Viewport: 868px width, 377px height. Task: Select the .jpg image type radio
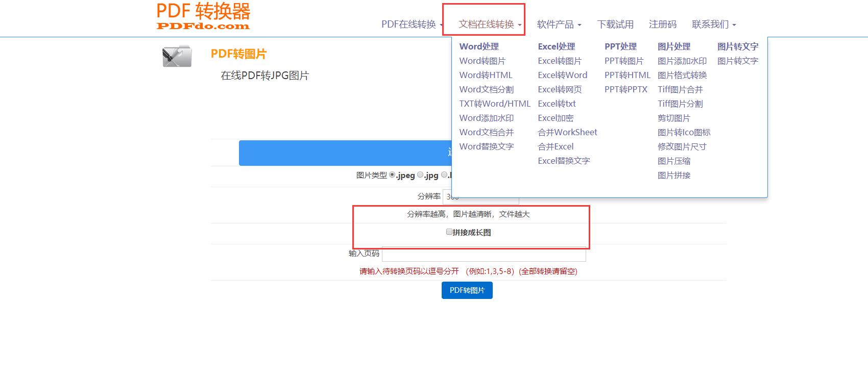coord(420,174)
